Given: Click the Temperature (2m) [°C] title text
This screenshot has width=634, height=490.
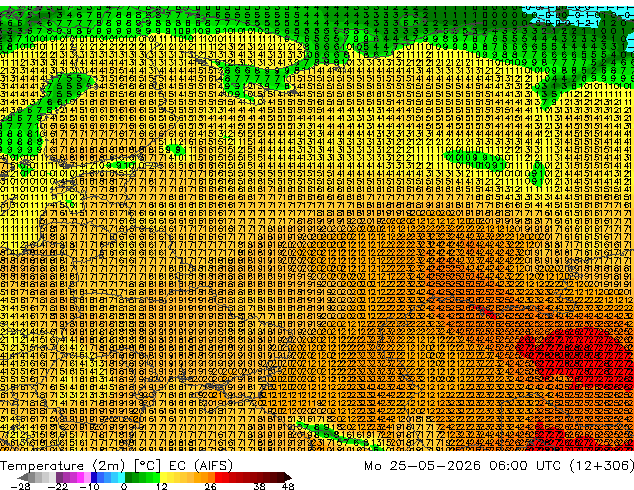Looking at the screenshot, I should click(x=80, y=466).
